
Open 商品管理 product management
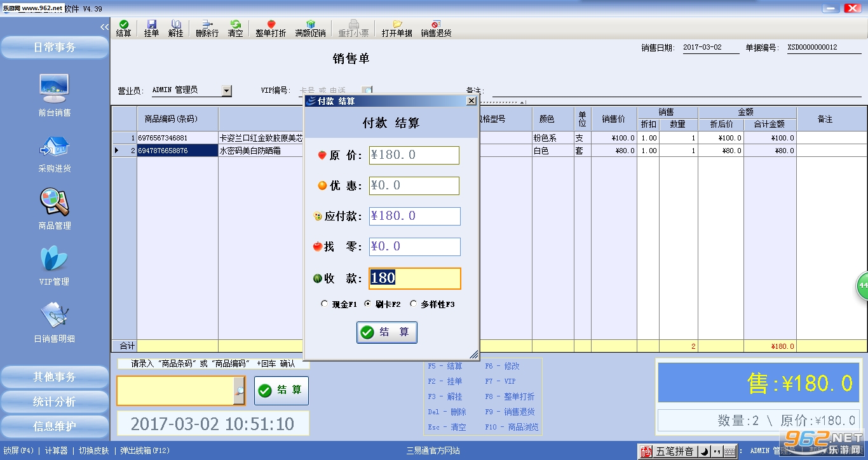point(55,209)
